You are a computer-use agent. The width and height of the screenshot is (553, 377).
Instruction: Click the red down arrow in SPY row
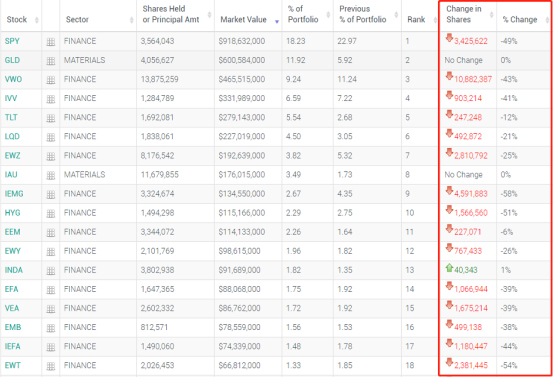pos(449,38)
